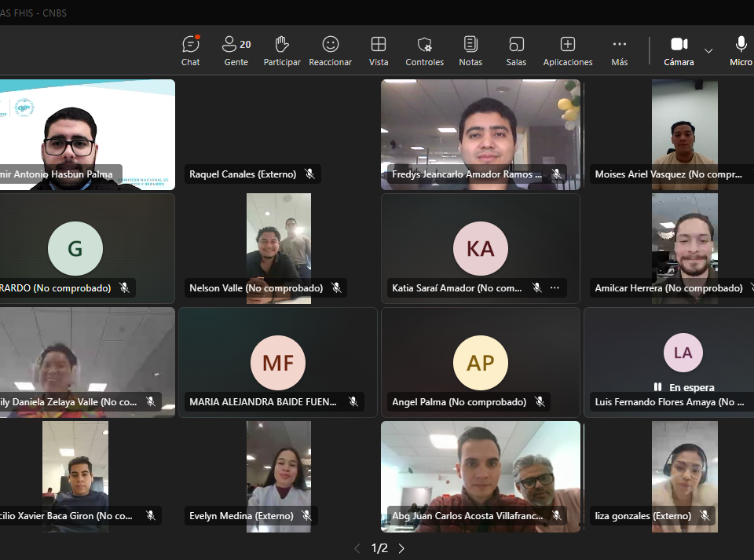Change layout using Vista icon

(x=379, y=50)
